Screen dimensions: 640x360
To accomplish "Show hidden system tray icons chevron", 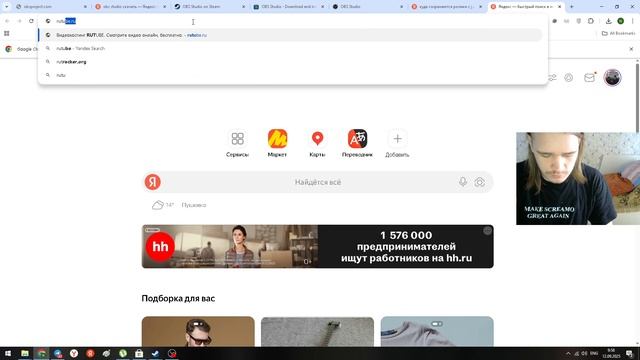I will pos(568,353).
